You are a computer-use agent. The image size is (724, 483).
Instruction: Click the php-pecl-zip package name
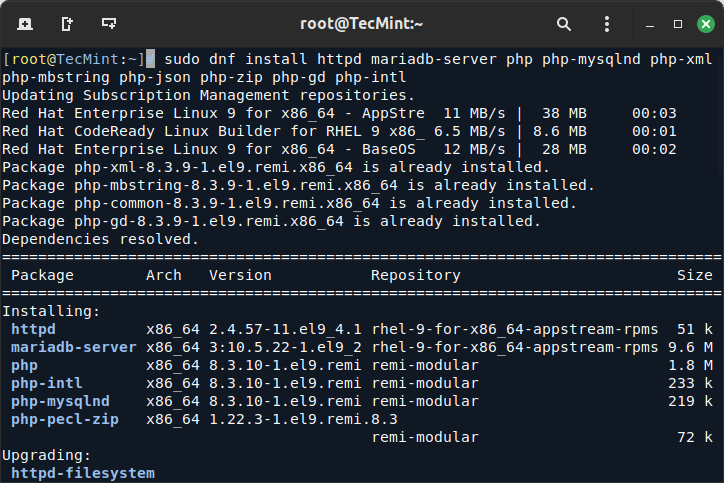coord(64,419)
